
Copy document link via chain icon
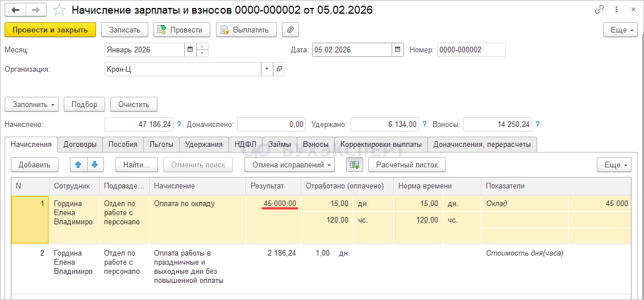pos(599,10)
